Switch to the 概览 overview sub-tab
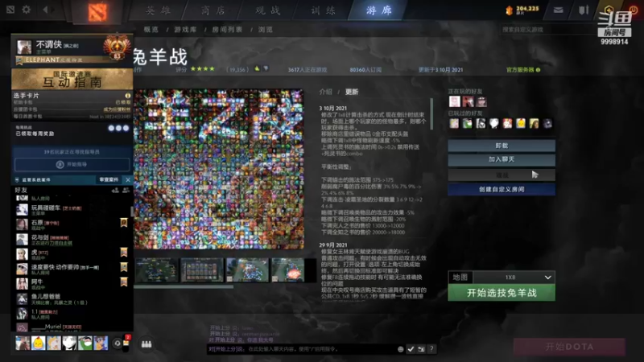The image size is (644, 362). pos(151,30)
